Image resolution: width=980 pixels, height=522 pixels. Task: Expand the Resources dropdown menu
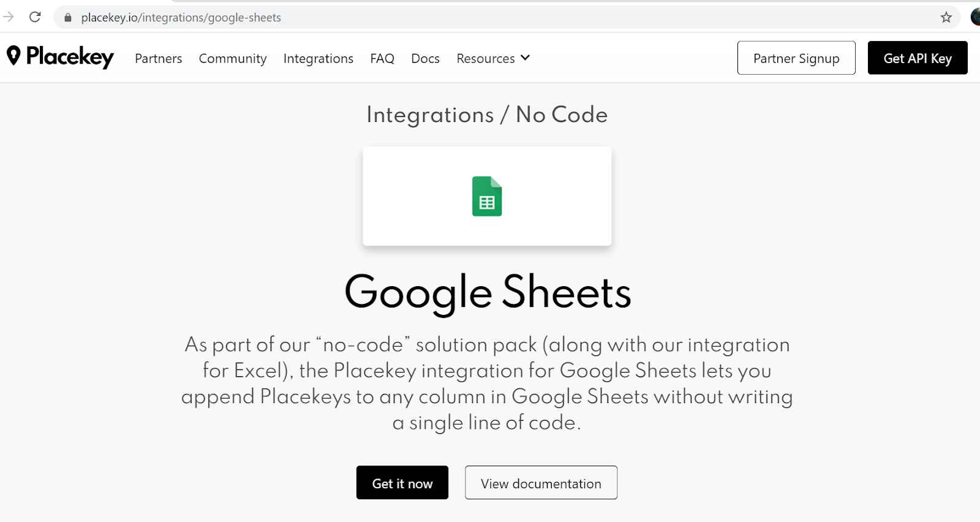[x=493, y=58]
